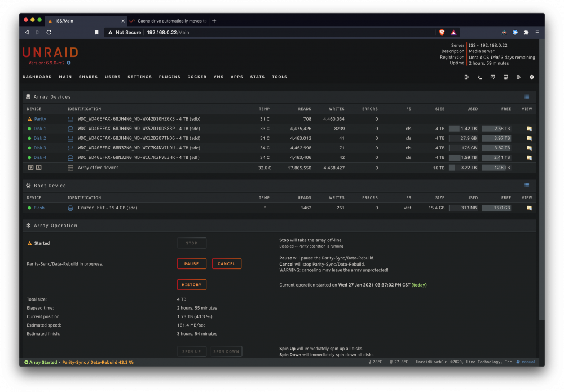Switch to Cache drive browser tab
This screenshot has height=392, width=564.
168,21
